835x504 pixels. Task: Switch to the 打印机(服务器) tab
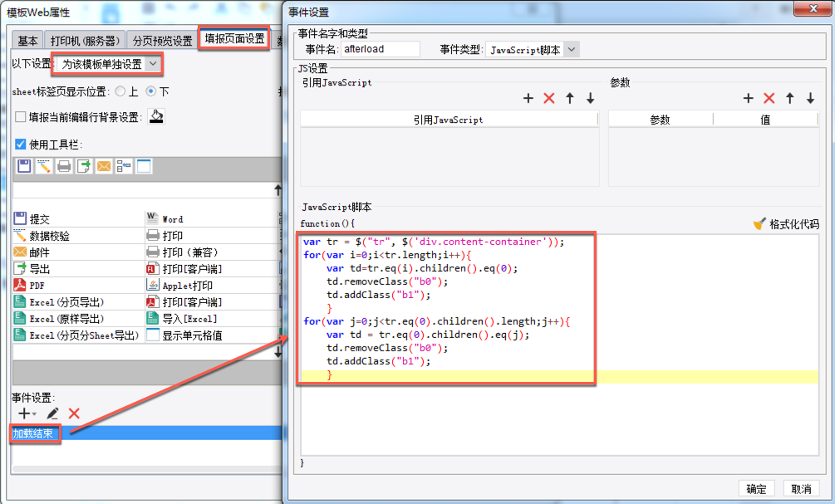point(84,41)
